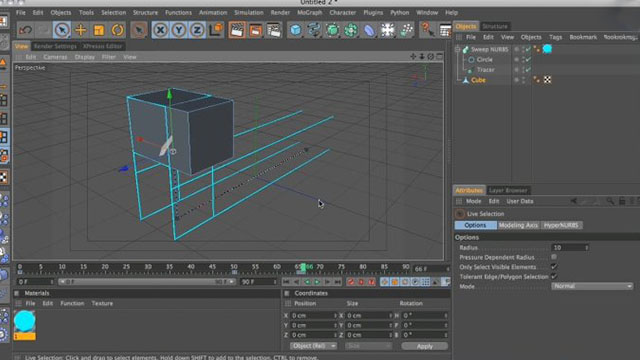Open the Edit Render Settings icon

coord(274,30)
